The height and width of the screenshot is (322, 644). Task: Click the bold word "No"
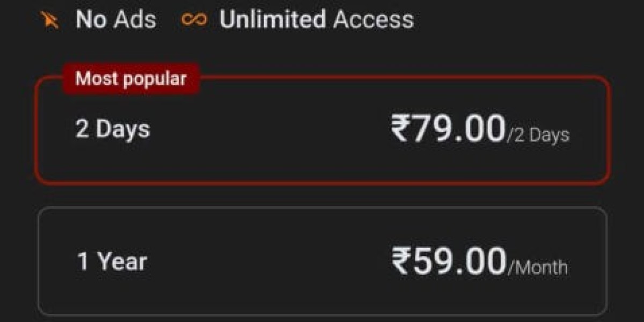click(91, 20)
